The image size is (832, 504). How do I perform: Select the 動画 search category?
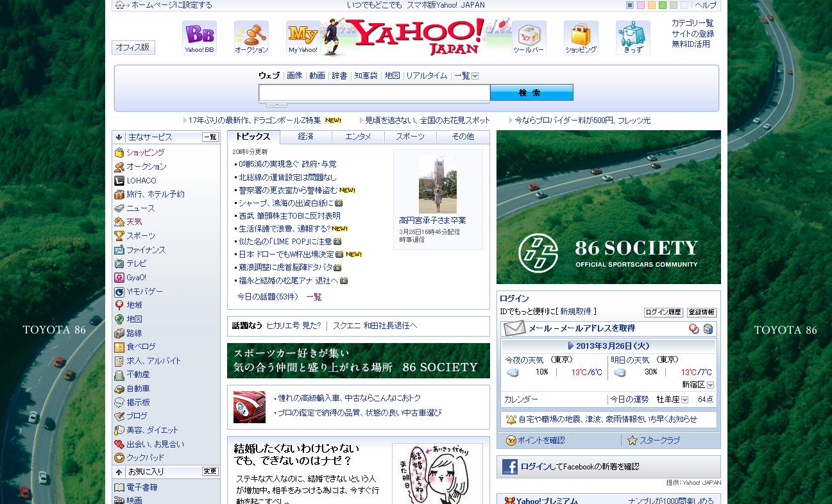317,76
